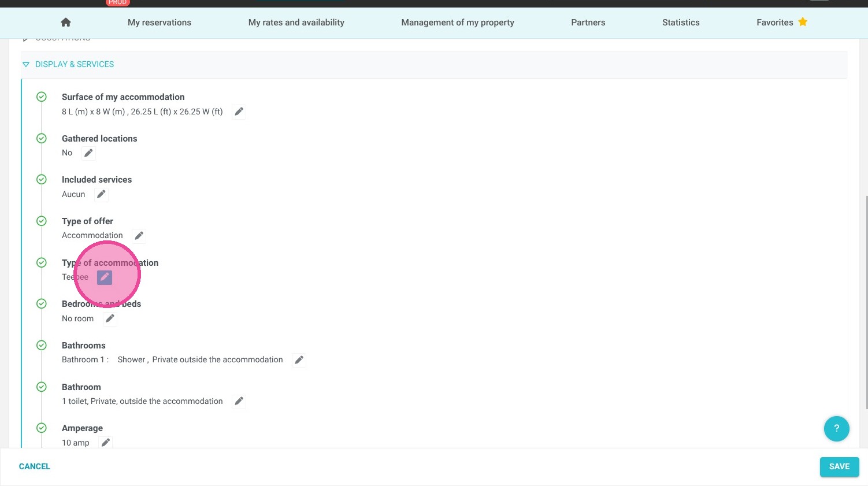Click green check beside Type of accommodation
Viewport: 868px width, 486px height.
pos(42,262)
